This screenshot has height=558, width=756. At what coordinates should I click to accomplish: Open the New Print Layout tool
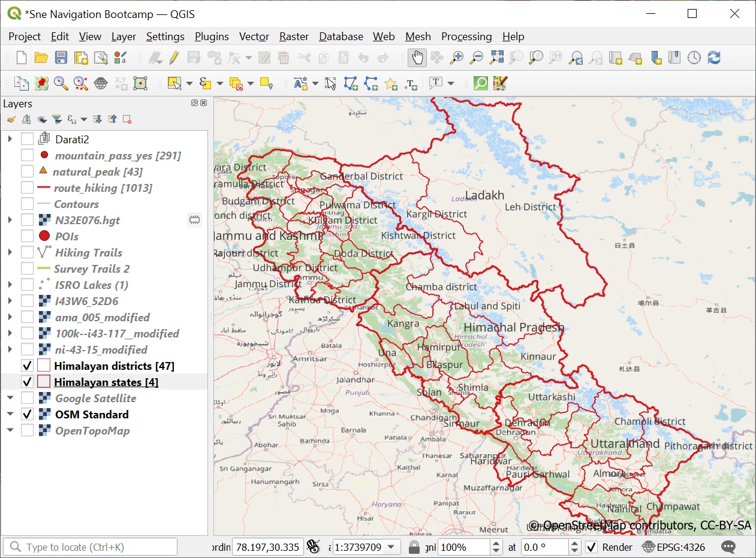point(81,58)
